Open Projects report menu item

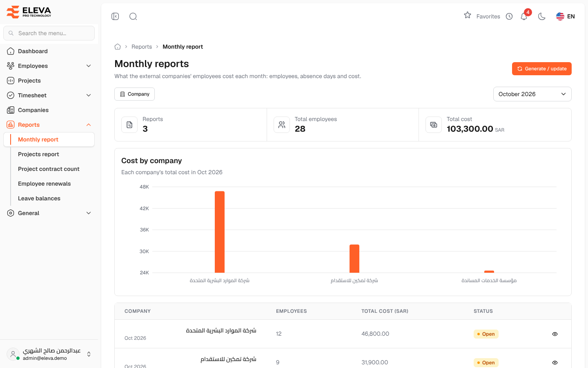pyautogui.click(x=38, y=154)
